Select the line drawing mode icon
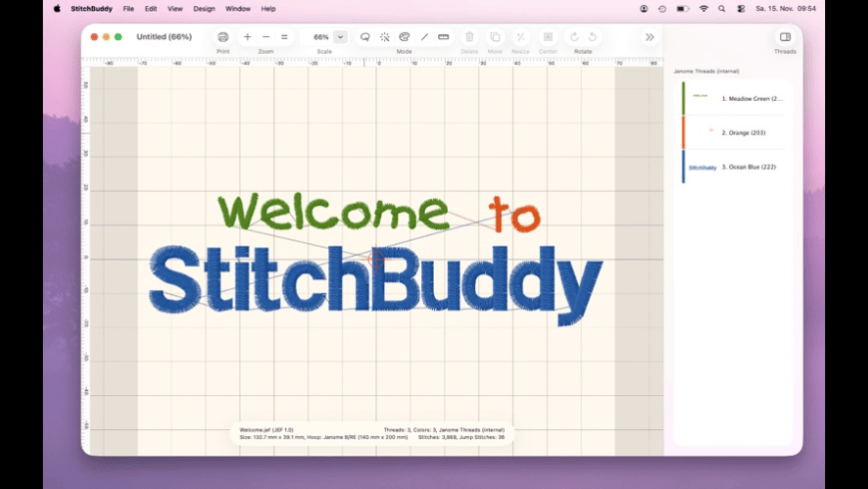 pos(424,37)
